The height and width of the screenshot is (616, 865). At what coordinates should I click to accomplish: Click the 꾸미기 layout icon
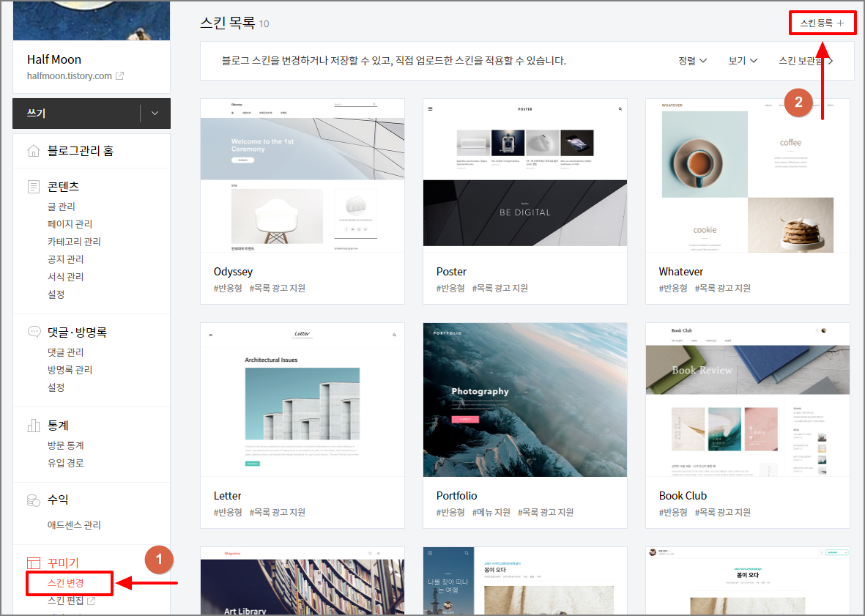tap(34, 563)
